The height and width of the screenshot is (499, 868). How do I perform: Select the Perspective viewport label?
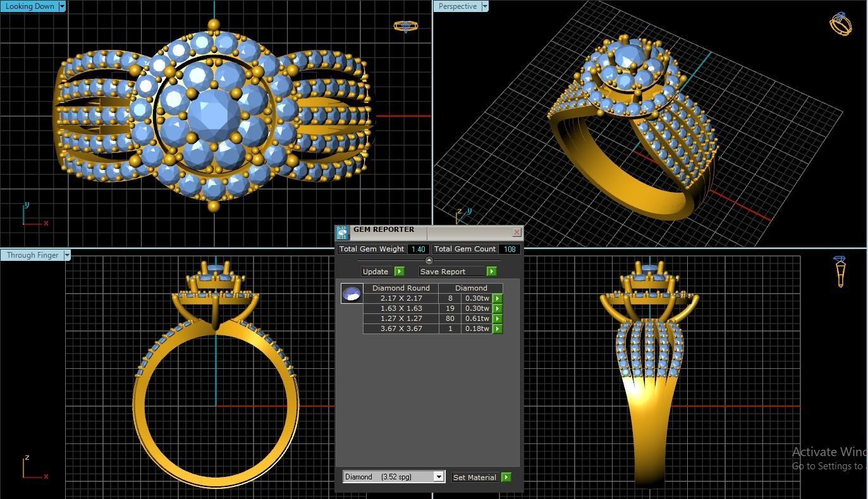(457, 6)
